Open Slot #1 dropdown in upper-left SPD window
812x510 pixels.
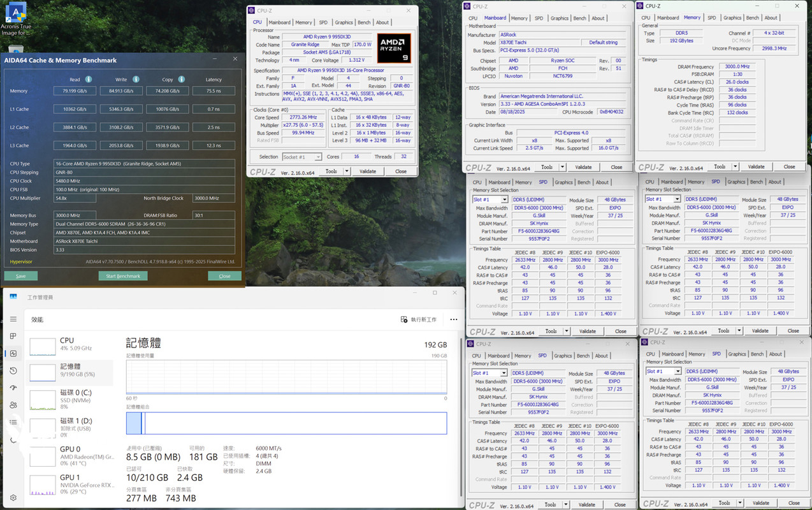pos(489,200)
